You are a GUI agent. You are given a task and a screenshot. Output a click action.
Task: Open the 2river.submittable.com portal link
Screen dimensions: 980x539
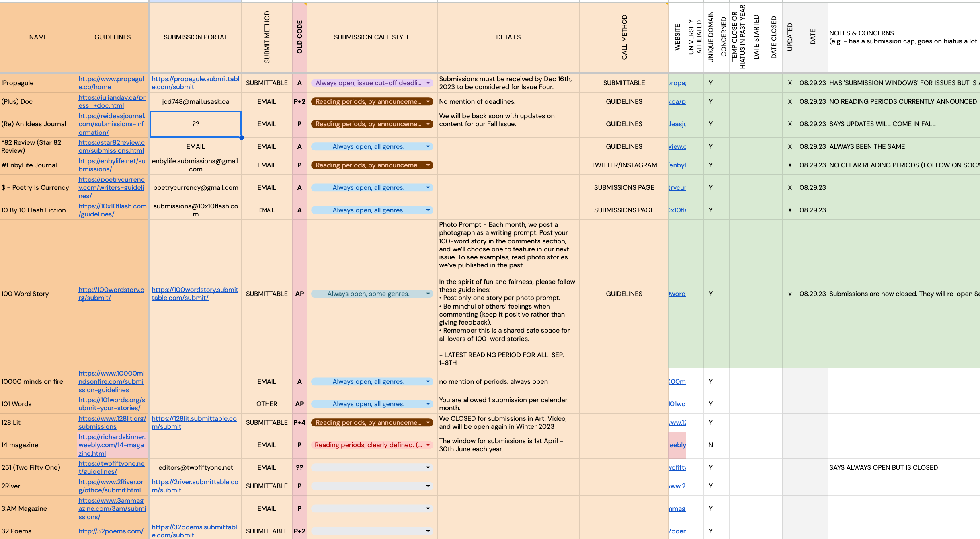pyautogui.click(x=195, y=486)
